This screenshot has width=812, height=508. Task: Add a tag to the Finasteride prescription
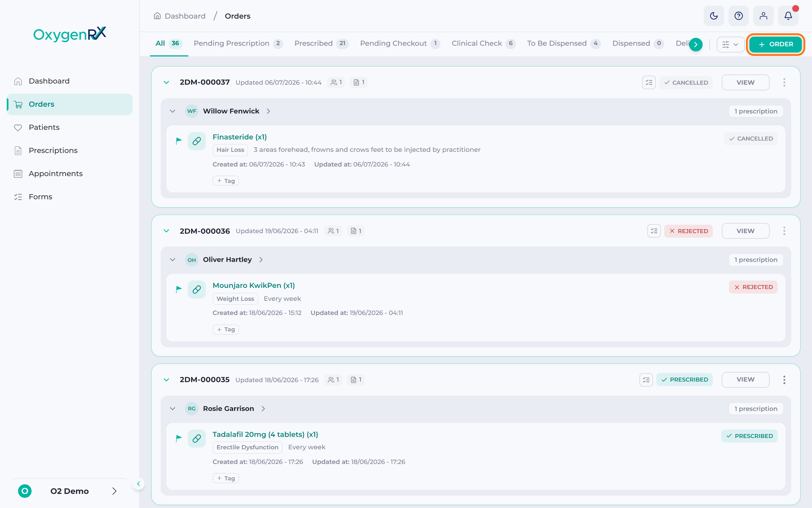[226, 181]
